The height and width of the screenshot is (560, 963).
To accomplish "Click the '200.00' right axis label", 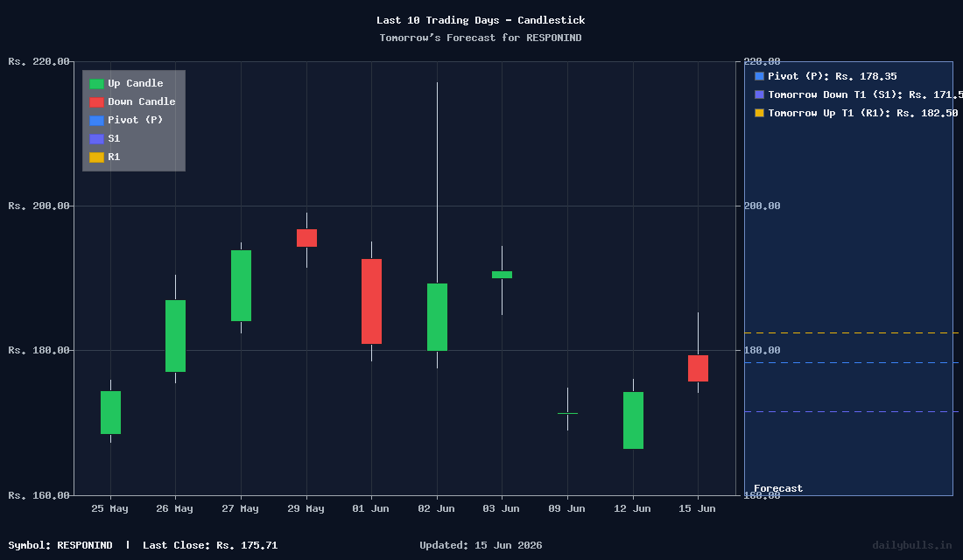I will [x=763, y=206].
